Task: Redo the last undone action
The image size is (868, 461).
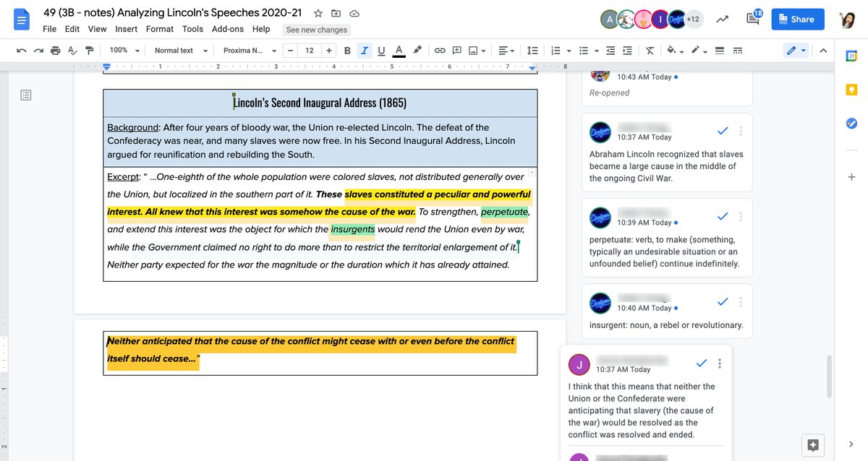Action: (x=38, y=51)
